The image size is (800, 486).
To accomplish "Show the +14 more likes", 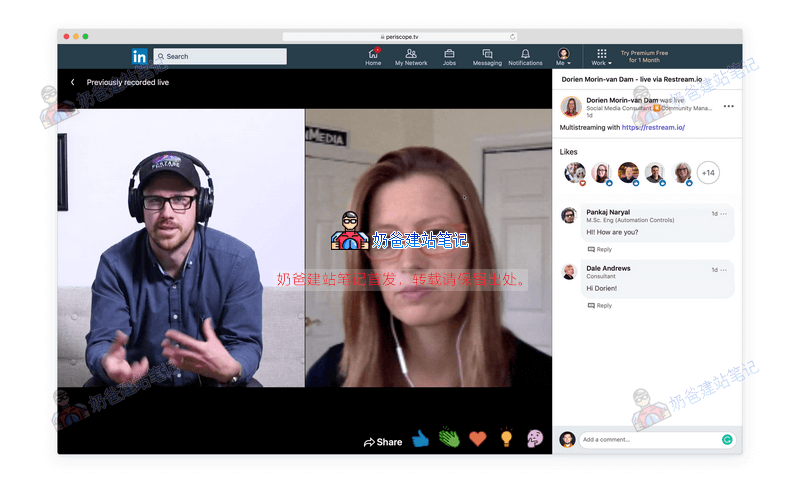I will (x=708, y=173).
